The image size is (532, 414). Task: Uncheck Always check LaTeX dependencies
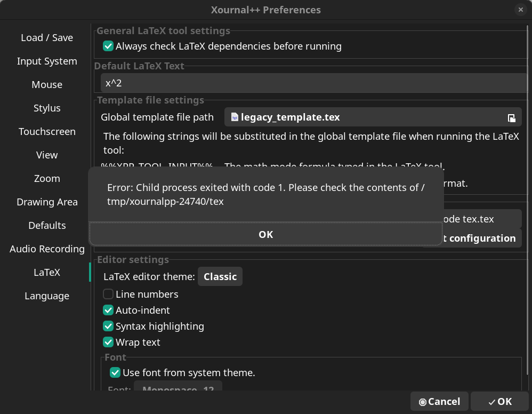click(108, 46)
